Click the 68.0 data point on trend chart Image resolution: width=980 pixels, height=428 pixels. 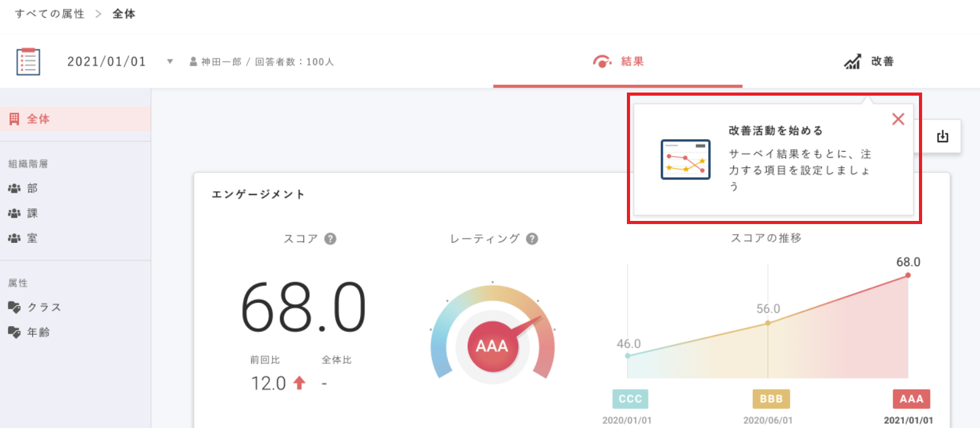908,275
